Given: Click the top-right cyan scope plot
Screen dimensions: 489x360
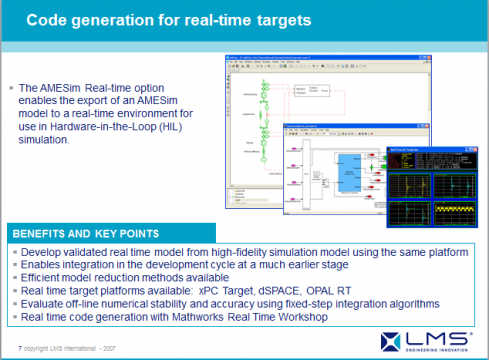Looking at the screenshot, I should click(454, 185).
